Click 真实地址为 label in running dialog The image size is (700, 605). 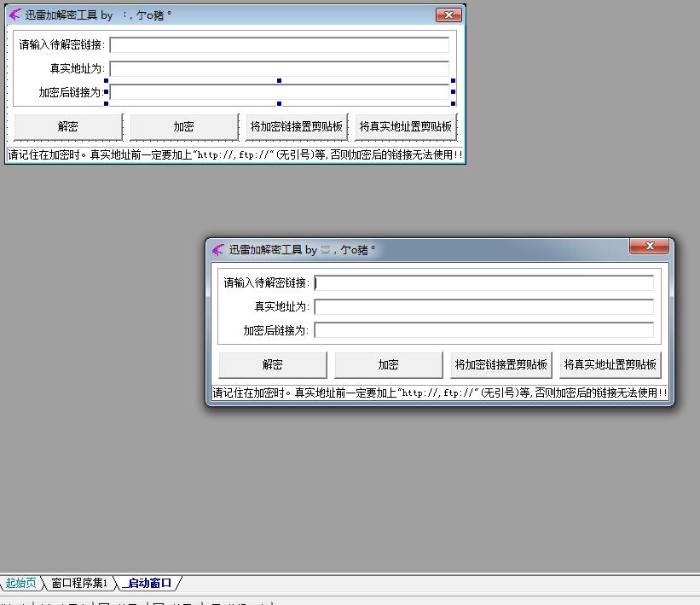[281, 306]
